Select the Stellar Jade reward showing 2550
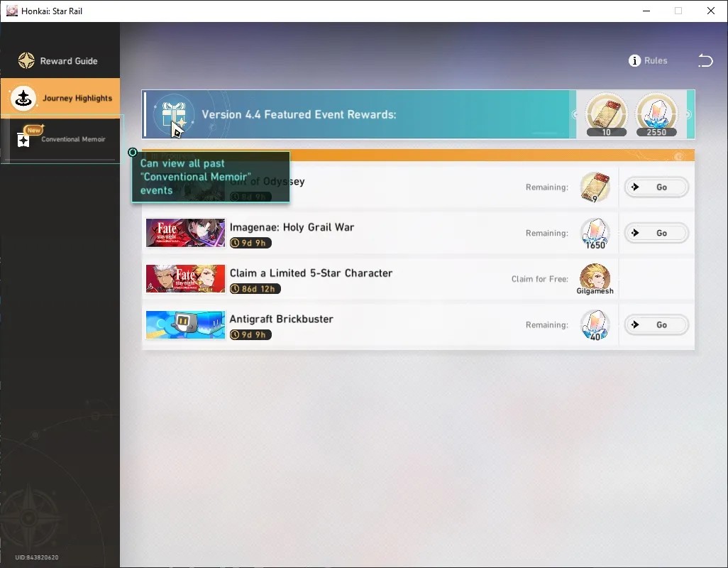Screen dimensions: 728x568 pos(656,115)
